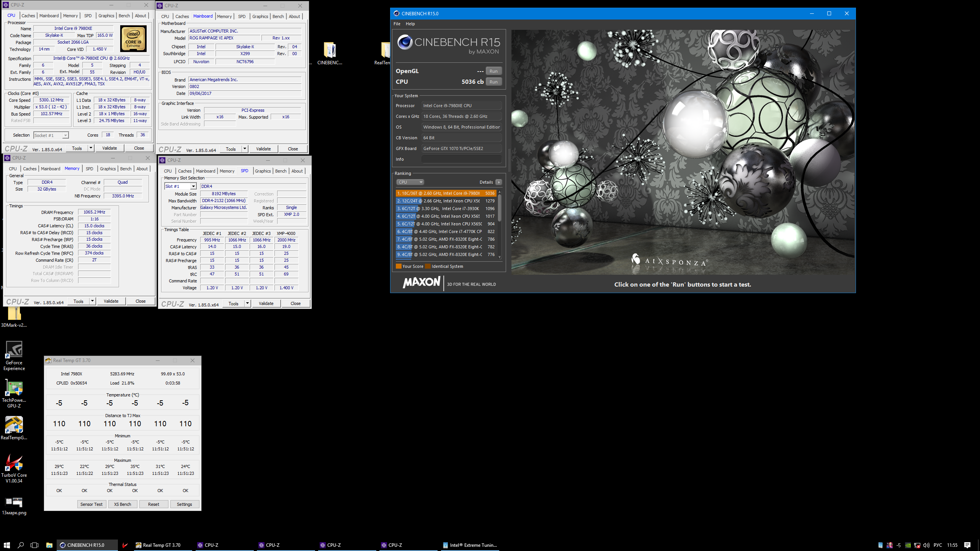Select ranking row 1 18C/36T i9-7980X
Image resolution: width=980 pixels, height=551 pixels.
click(x=446, y=193)
